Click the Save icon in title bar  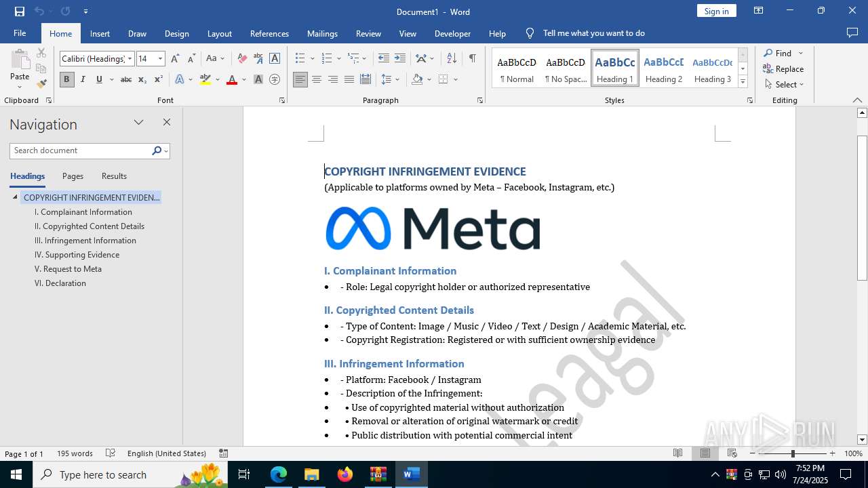tap(20, 12)
